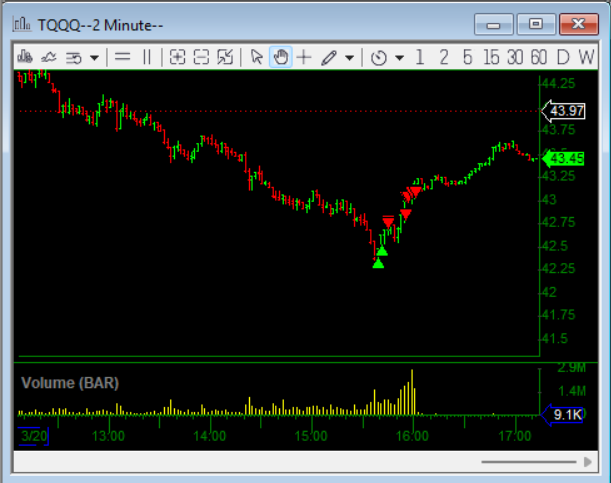Maximize the TQQQ chart window

click(536, 25)
